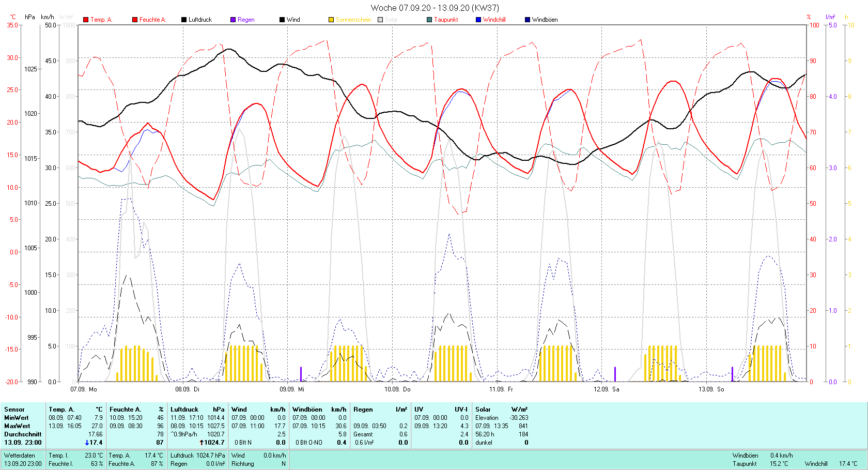Click the '13.09. 23:00' row label in table
This screenshot has width=868, height=470.
tap(23, 443)
